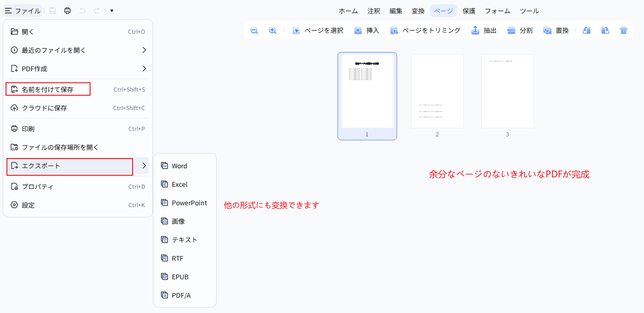Open the 注釈 menu tab

tap(373, 11)
